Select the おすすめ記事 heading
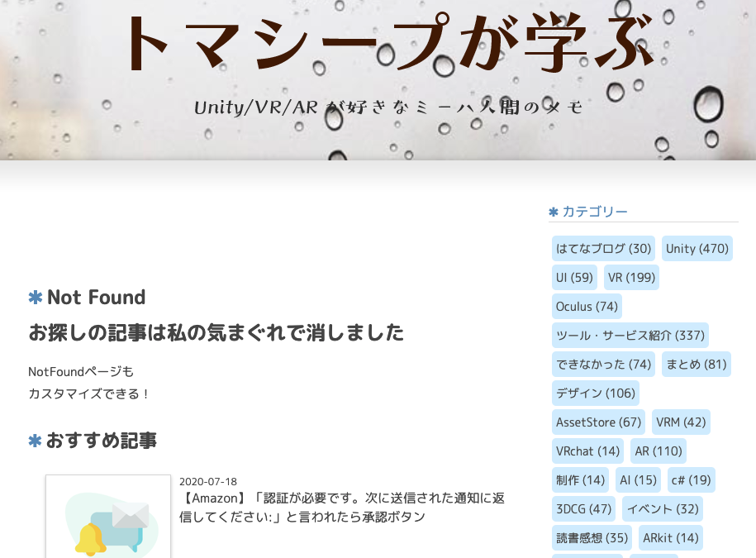756x558 pixels. click(x=102, y=441)
